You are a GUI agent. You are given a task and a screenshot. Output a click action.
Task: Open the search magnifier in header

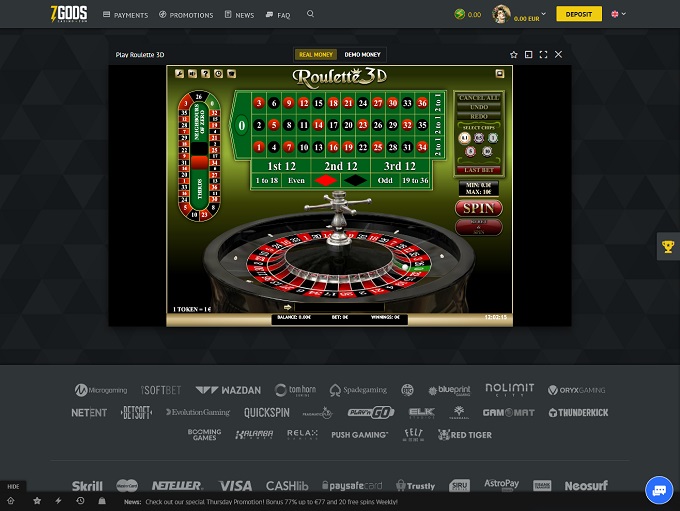tap(310, 15)
